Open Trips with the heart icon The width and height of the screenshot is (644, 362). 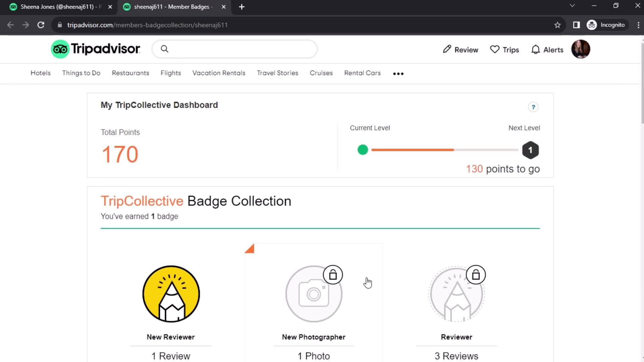504,50
